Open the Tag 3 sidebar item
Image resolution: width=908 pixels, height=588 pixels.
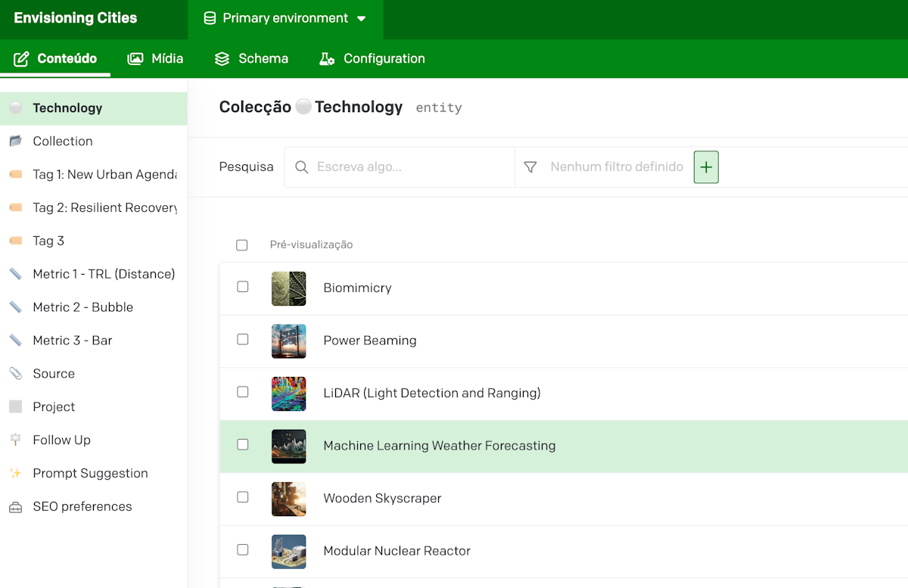93,241
